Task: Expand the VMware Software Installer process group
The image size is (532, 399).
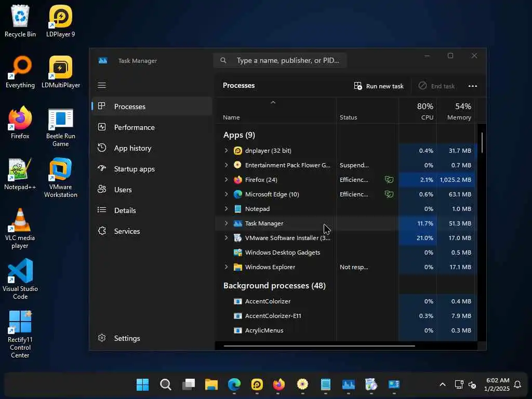Action: 227,238
